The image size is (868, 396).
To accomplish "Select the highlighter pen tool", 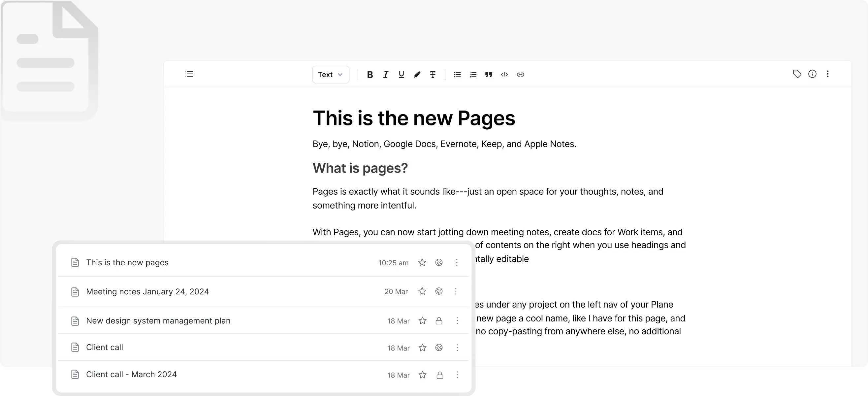I will pyautogui.click(x=417, y=75).
